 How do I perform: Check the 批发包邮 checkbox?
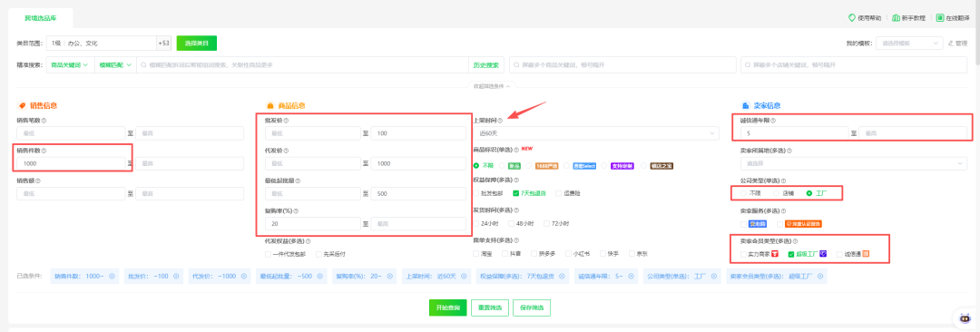[x=477, y=193]
